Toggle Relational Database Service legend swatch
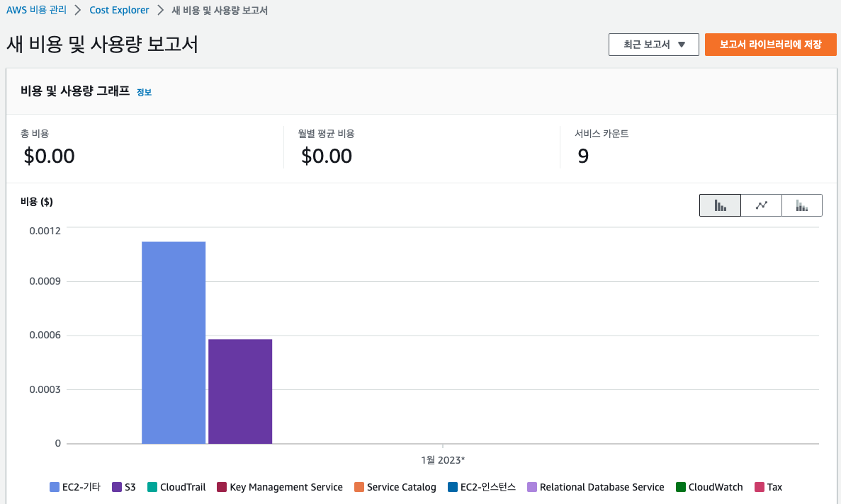Viewport: 841px width, 504px height. pyautogui.click(x=532, y=487)
